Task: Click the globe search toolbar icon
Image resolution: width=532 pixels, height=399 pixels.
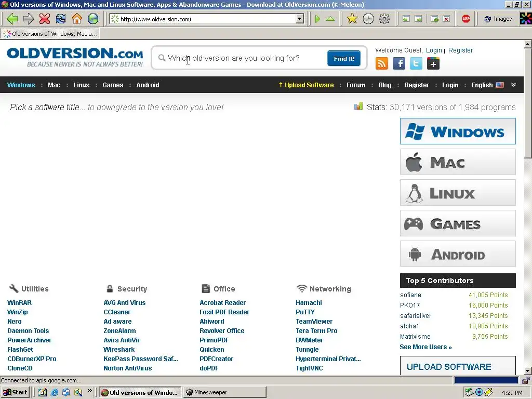Action: [x=93, y=19]
